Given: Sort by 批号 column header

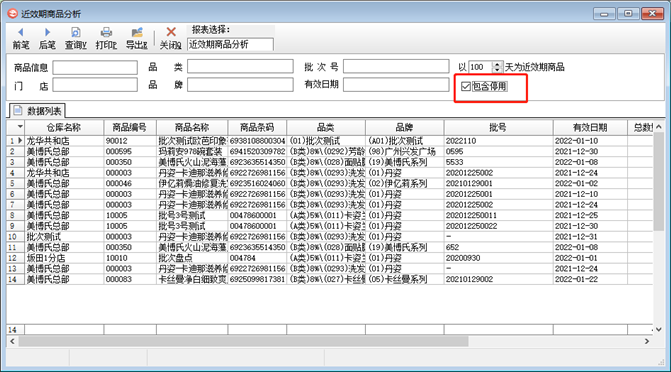Looking at the screenshot, I should pyautogui.click(x=498, y=128).
